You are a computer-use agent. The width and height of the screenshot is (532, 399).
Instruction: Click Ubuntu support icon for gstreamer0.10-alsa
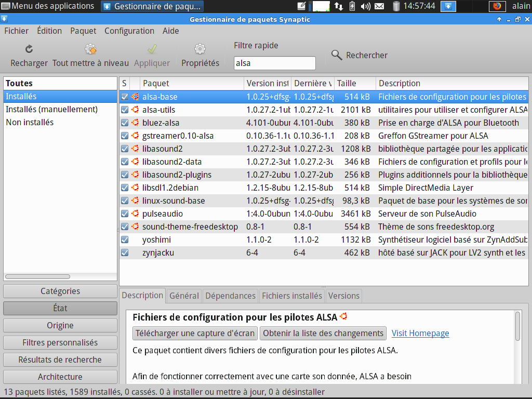135,136
